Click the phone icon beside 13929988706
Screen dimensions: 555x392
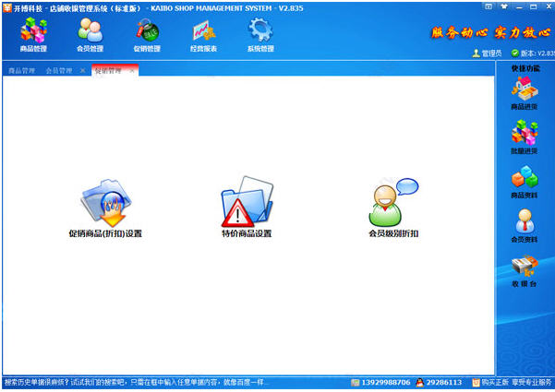[355, 383]
